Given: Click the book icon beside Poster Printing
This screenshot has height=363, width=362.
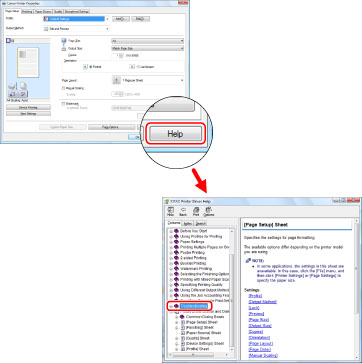Looking at the screenshot, I should 176,252.
